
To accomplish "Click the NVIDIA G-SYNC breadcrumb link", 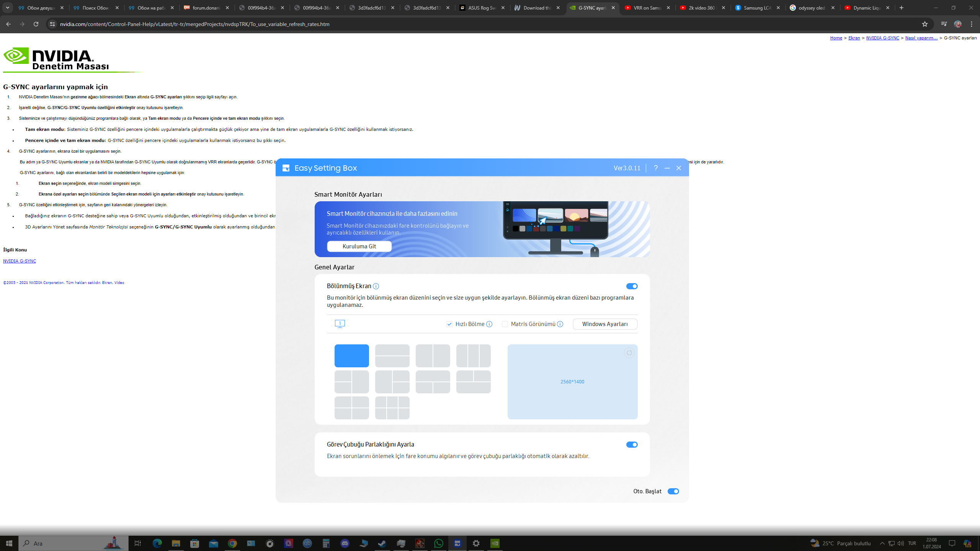I will (x=882, y=38).
